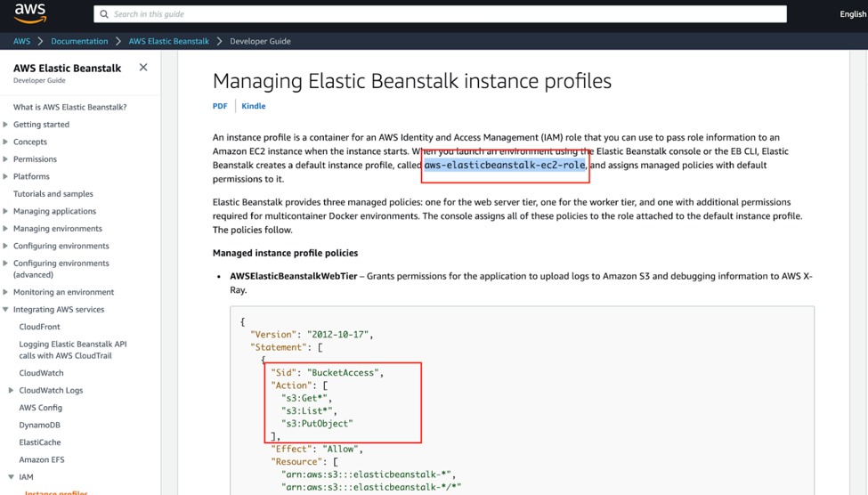Screen dimensions: 868x495
Task: Click the AWSElasticBeanstalkWebTier policy name
Action: pyautogui.click(x=294, y=276)
